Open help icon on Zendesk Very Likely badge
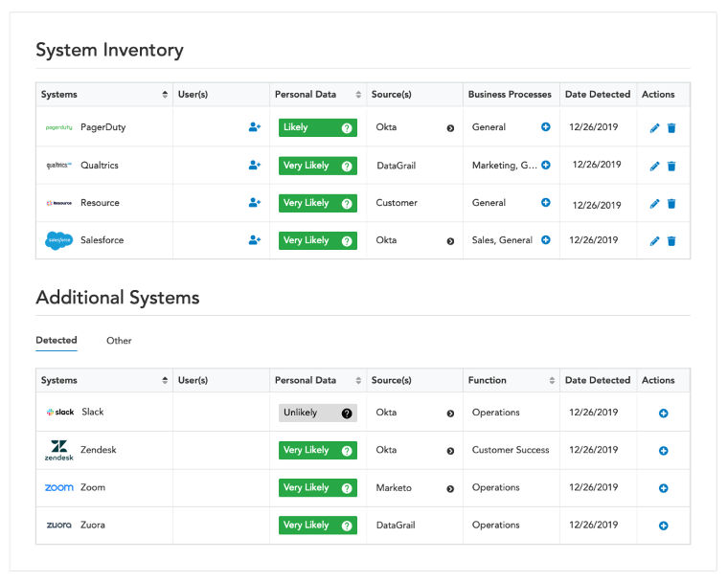The width and height of the screenshot is (728, 582). click(347, 451)
